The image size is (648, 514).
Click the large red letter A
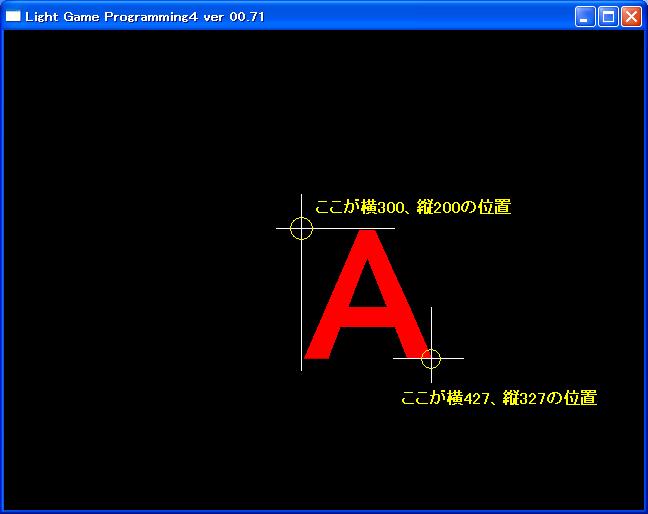(367, 294)
